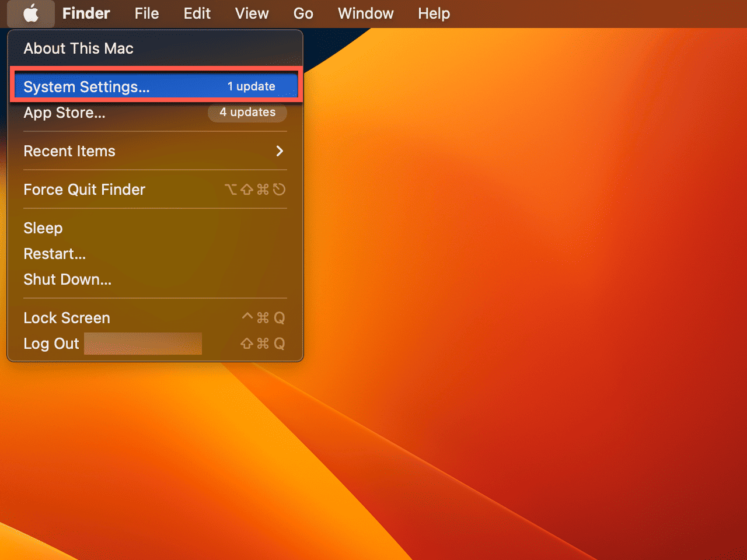747x560 pixels.
Task: Open the File menu in the menu bar
Action: tap(146, 13)
